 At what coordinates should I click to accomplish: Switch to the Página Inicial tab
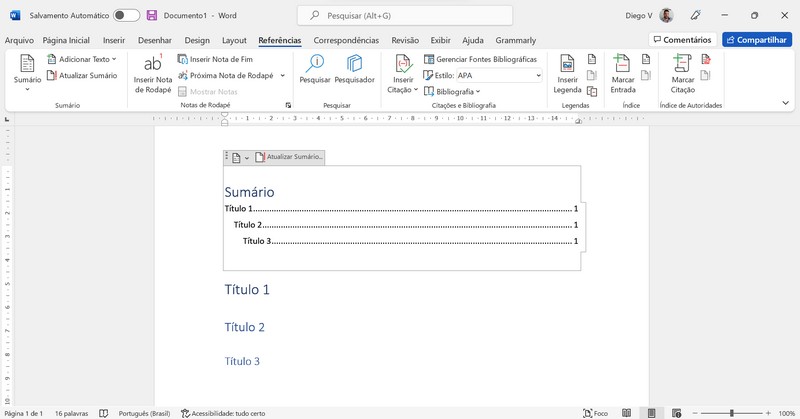click(66, 40)
